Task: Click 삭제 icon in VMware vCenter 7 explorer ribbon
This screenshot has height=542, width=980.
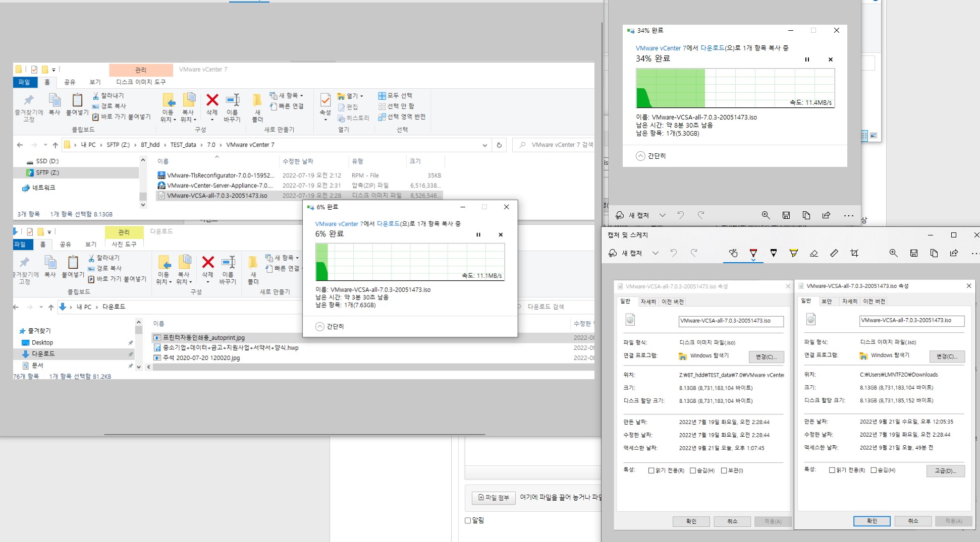Action: (212, 100)
